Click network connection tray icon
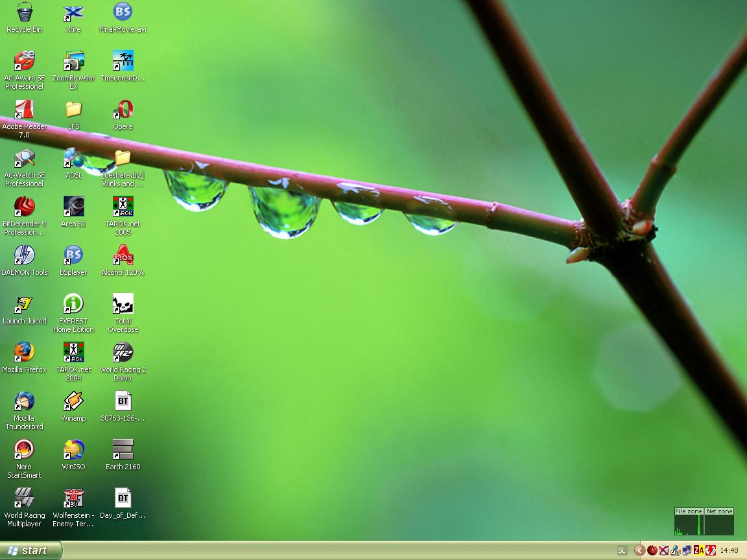 click(687, 550)
